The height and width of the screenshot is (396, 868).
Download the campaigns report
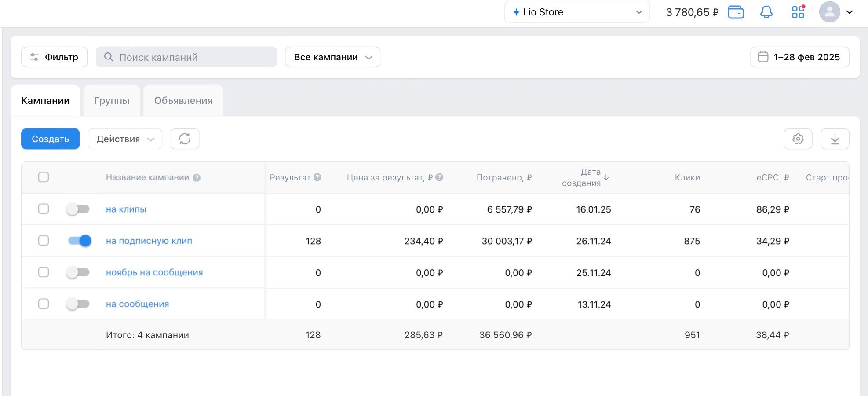point(835,139)
